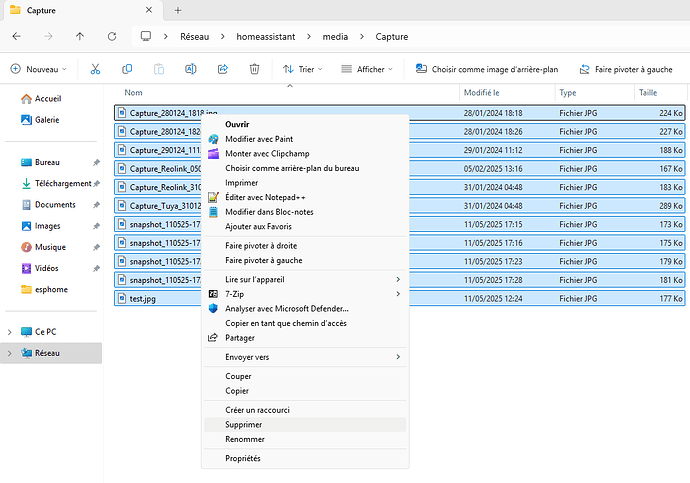Open a new tab with plus button
Image resolution: width=690 pixels, height=483 pixels.
coord(178,10)
